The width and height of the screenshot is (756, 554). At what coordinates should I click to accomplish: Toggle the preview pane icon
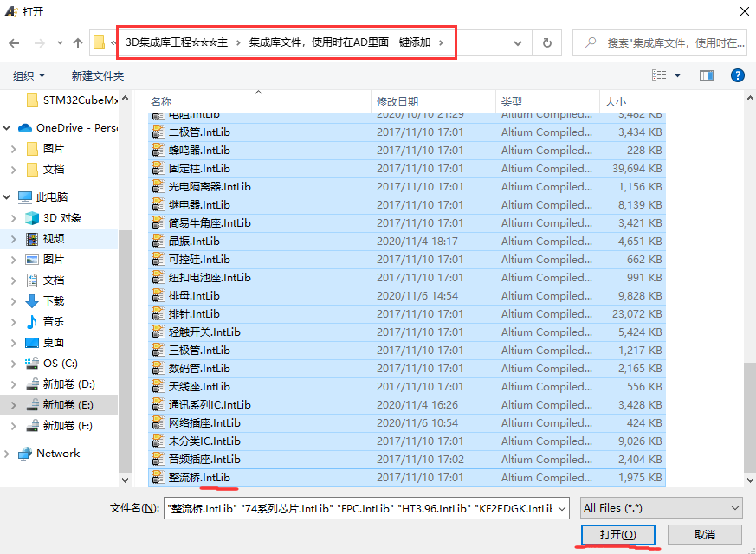click(707, 75)
